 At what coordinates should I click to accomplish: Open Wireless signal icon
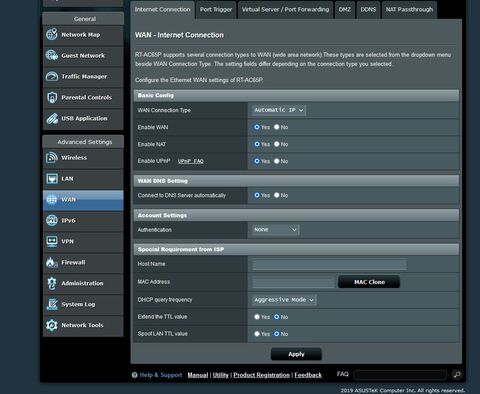(52, 158)
